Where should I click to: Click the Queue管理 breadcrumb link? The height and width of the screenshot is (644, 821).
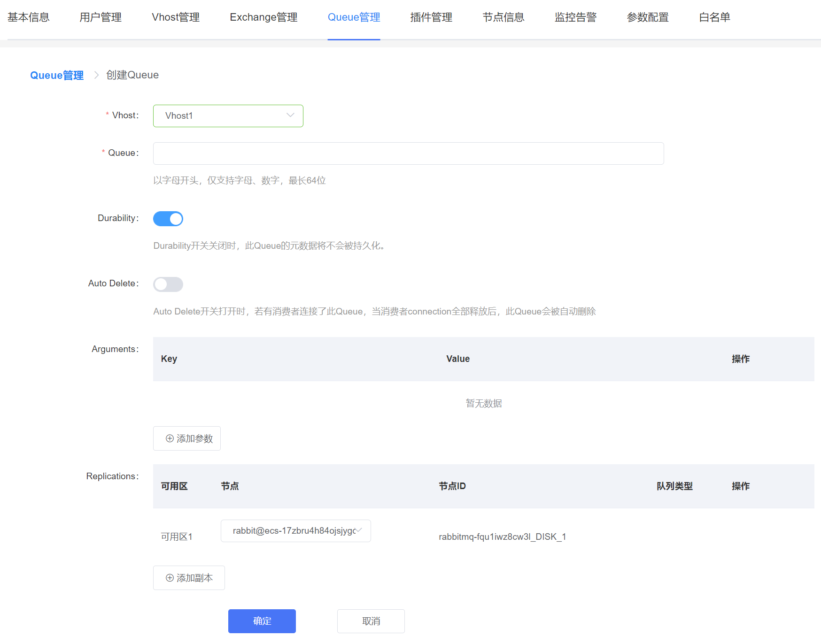57,75
